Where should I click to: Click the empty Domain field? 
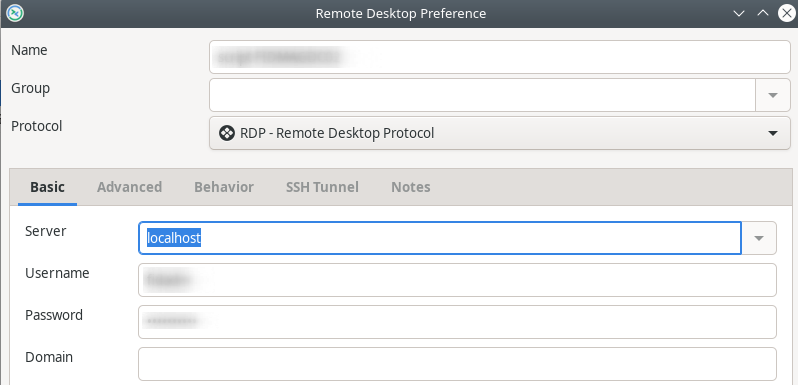(457, 364)
